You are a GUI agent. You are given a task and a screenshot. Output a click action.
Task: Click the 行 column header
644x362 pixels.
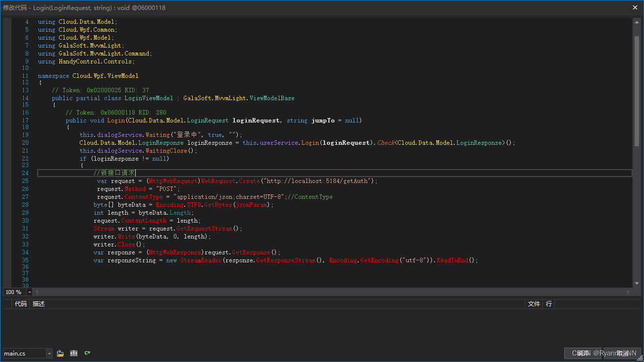coord(549,303)
